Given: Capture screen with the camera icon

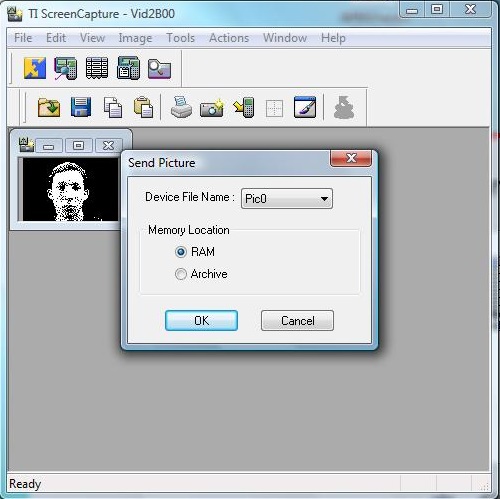Looking at the screenshot, I should click(212, 107).
